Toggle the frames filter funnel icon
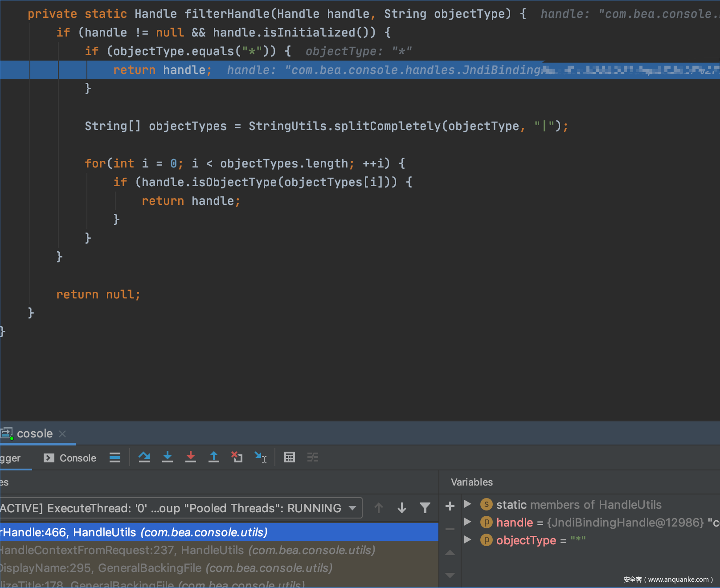This screenshot has height=588, width=720. [x=425, y=508]
